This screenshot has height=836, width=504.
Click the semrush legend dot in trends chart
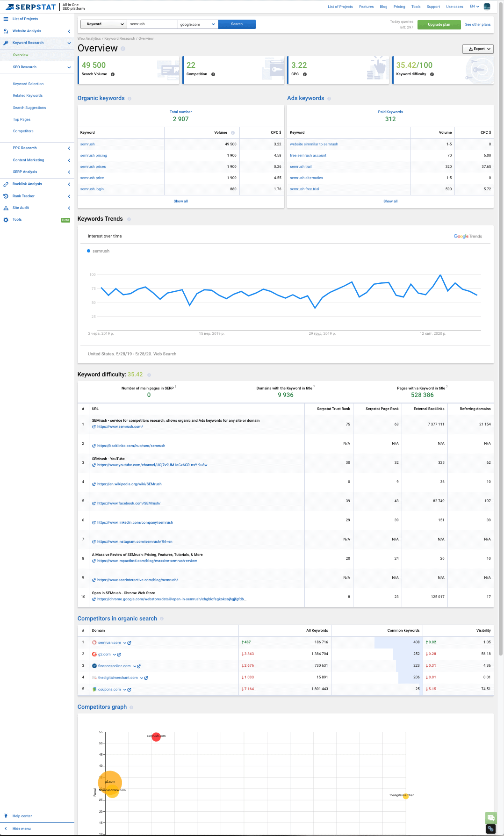pyautogui.click(x=88, y=251)
